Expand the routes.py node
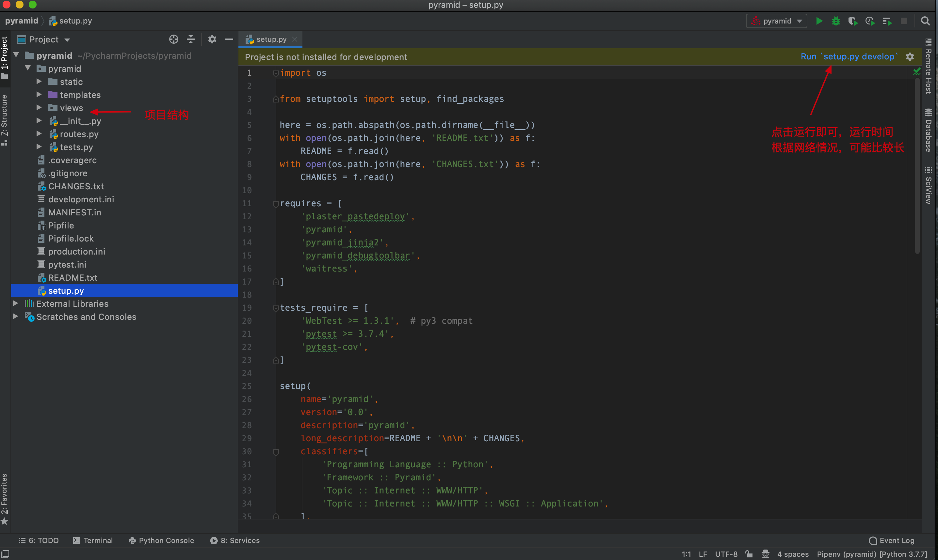Image resolution: width=938 pixels, height=560 pixels. pyautogui.click(x=39, y=133)
